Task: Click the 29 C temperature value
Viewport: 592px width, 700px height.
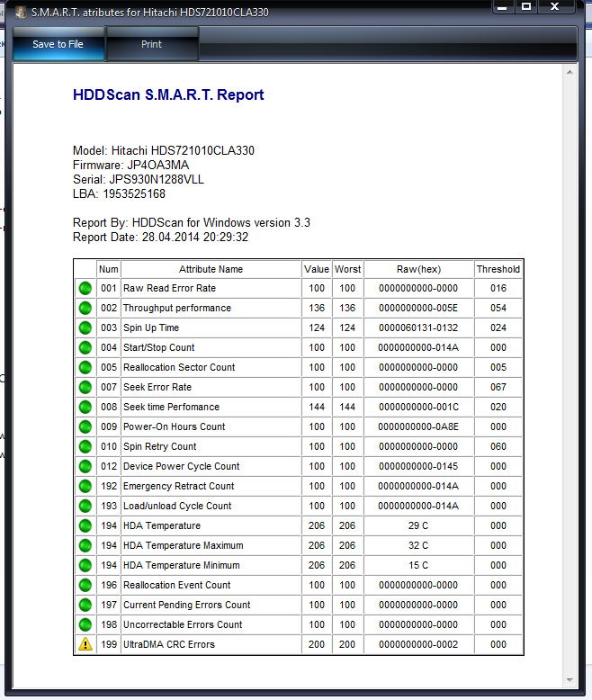Action: (418, 525)
